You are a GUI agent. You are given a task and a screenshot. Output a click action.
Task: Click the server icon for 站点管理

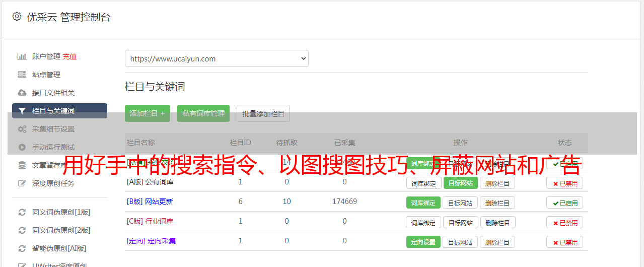click(x=22, y=75)
